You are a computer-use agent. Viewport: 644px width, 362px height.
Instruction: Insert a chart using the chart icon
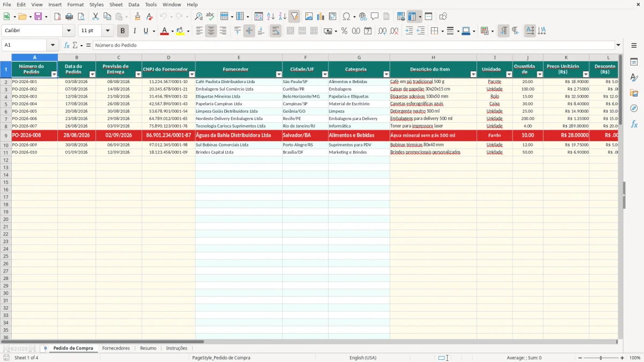pyautogui.click(x=321, y=17)
